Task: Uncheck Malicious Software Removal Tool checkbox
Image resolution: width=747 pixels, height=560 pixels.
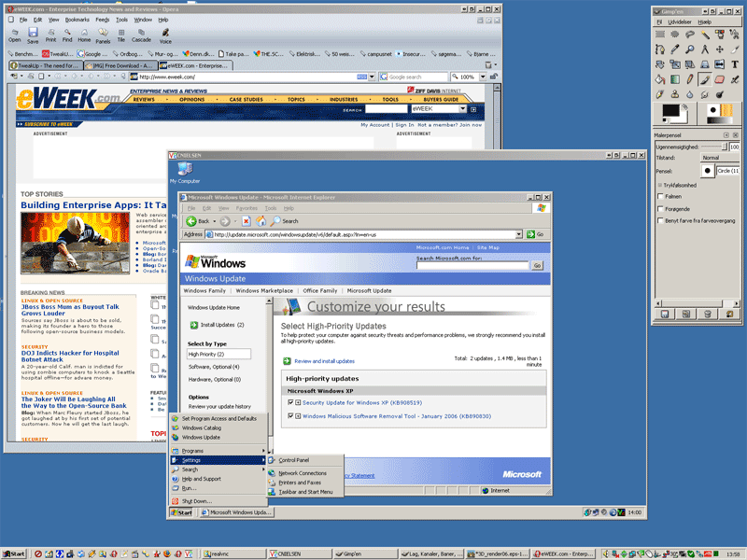Action: (290, 415)
